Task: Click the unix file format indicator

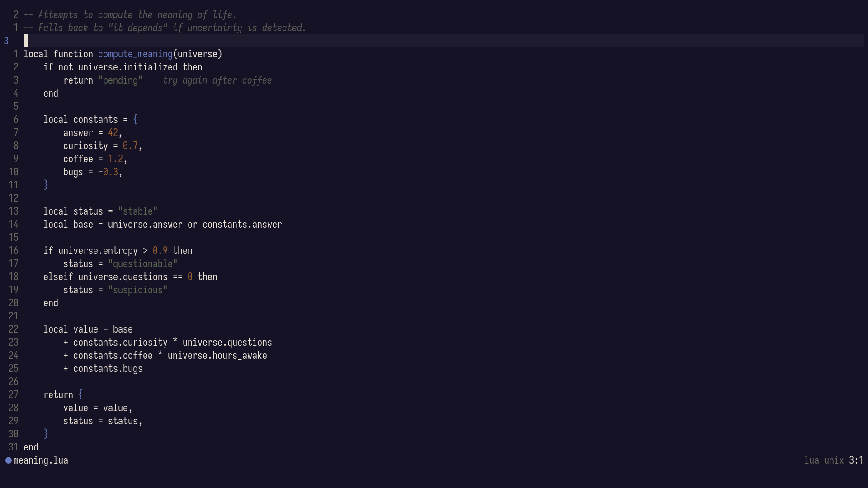Action: coord(834,460)
